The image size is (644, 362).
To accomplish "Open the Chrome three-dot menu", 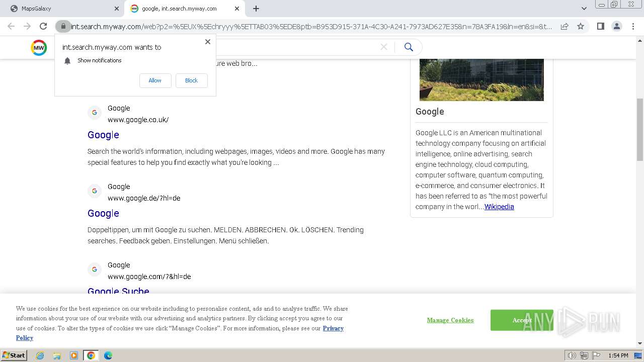I will pos(632,26).
